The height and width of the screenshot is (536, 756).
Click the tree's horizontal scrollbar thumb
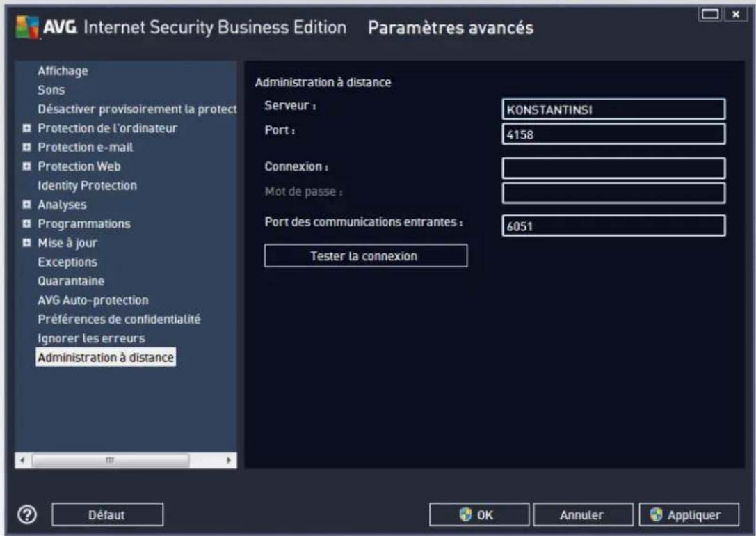click(x=111, y=460)
